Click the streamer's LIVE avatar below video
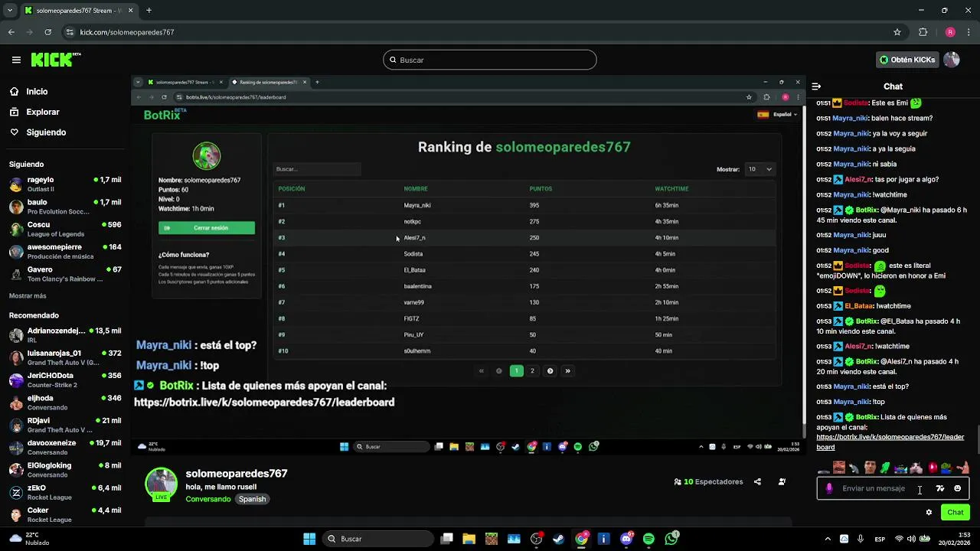 coord(161,484)
